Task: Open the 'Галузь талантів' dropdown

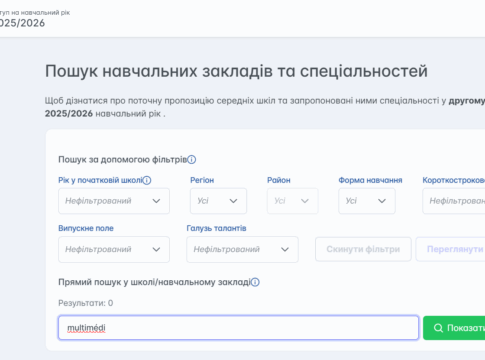Action: [x=242, y=250]
